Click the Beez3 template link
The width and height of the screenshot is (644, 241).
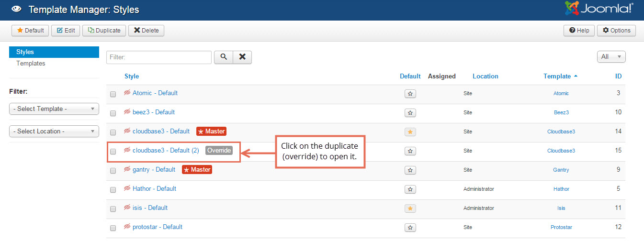pos(561,112)
